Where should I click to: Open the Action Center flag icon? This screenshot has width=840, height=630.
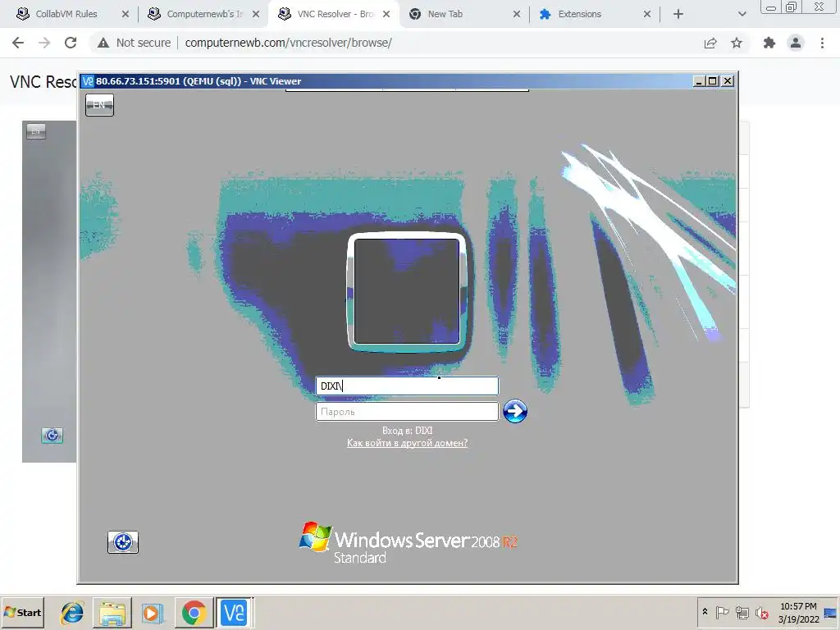pyautogui.click(x=722, y=612)
